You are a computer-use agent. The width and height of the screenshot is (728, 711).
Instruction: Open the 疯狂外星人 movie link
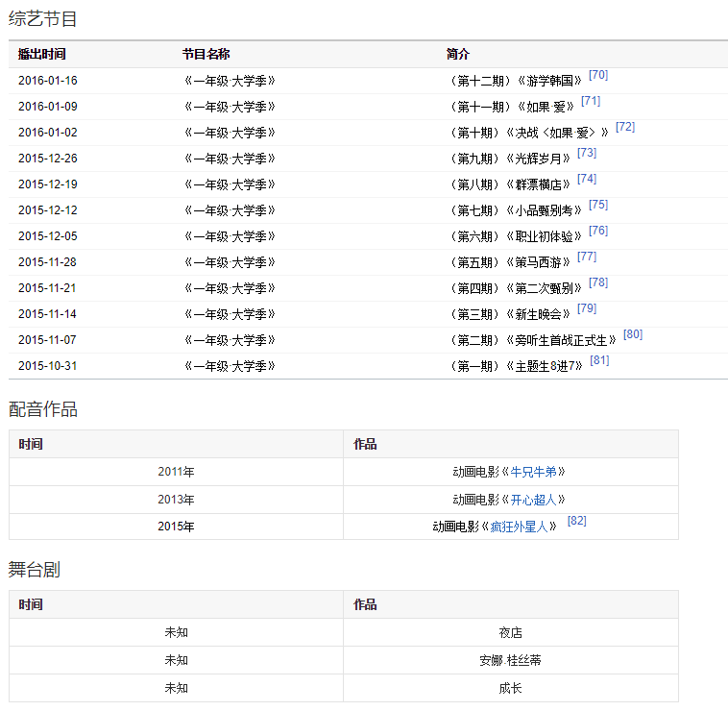519,527
